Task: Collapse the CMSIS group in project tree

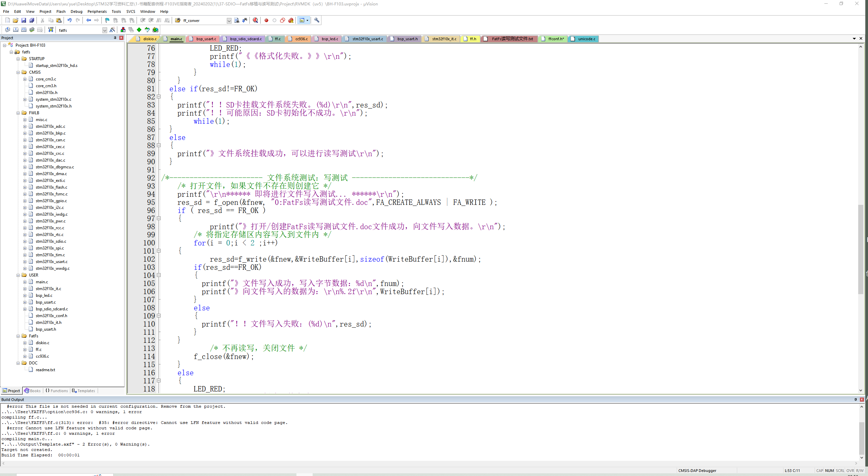Action: [18, 72]
